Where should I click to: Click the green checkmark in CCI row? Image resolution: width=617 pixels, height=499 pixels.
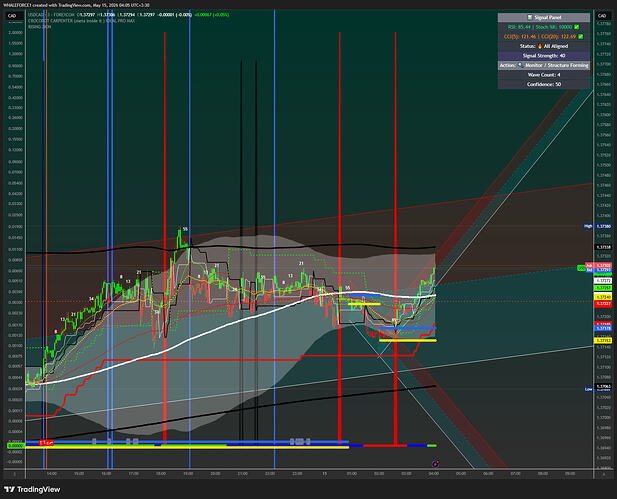tap(580, 37)
